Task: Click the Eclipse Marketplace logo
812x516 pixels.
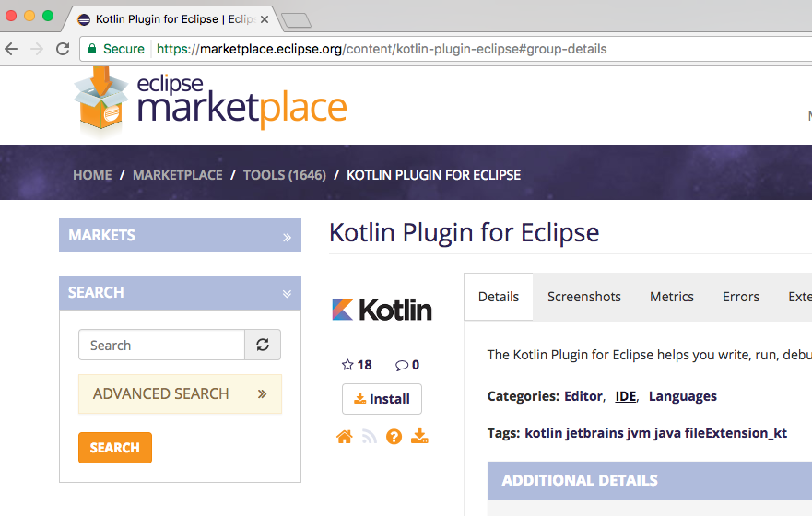Action: pos(210,103)
